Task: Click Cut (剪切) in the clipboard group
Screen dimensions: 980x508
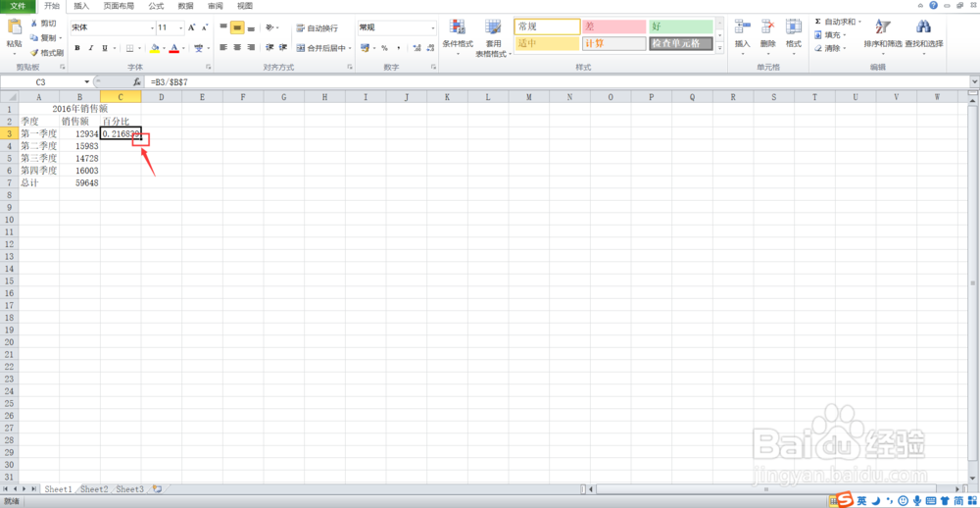Action: pos(43,24)
